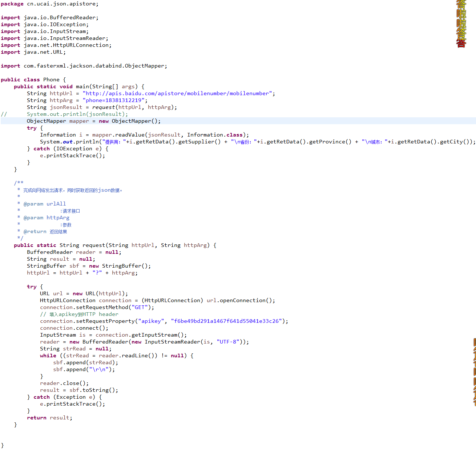476x455 pixels.
Task: Click the catch (Exception e) clause
Action: tap(64, 397)
